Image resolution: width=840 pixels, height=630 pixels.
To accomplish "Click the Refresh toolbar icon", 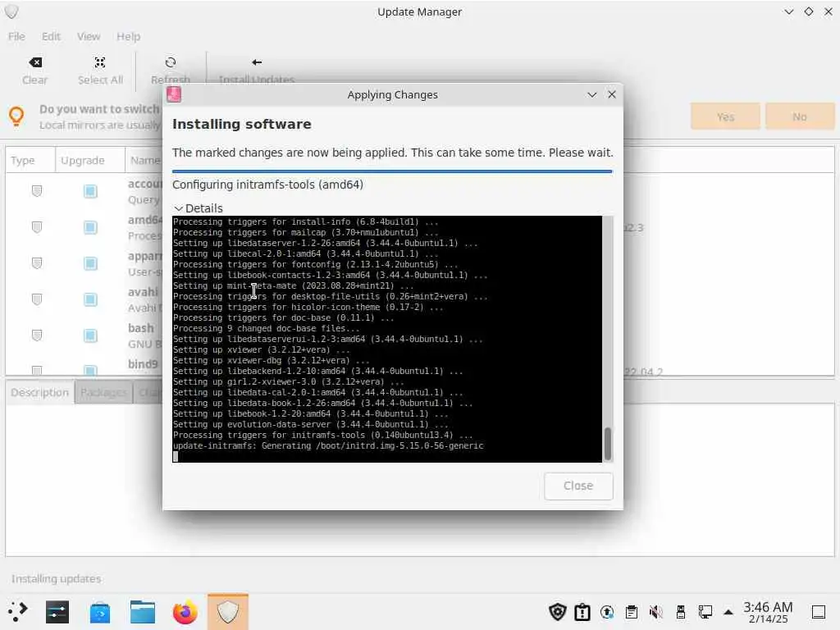I will (171, 62).
